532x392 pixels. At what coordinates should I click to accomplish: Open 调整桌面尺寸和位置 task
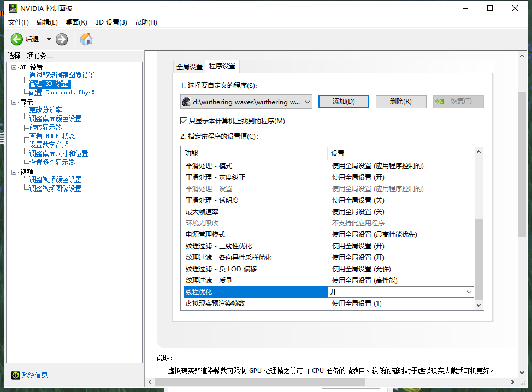(x=58, y=153)
